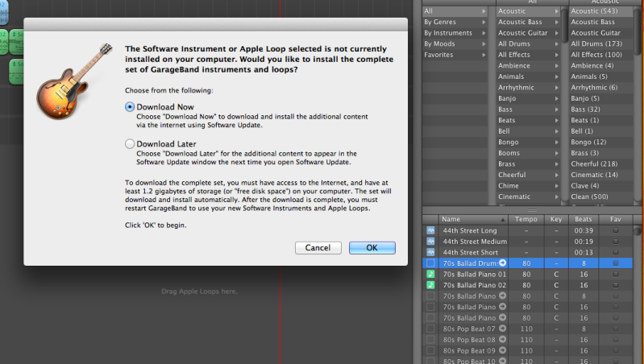Click download arrow on 80s Pop Beat 07

pyautogui.click(x=502, y=329)
